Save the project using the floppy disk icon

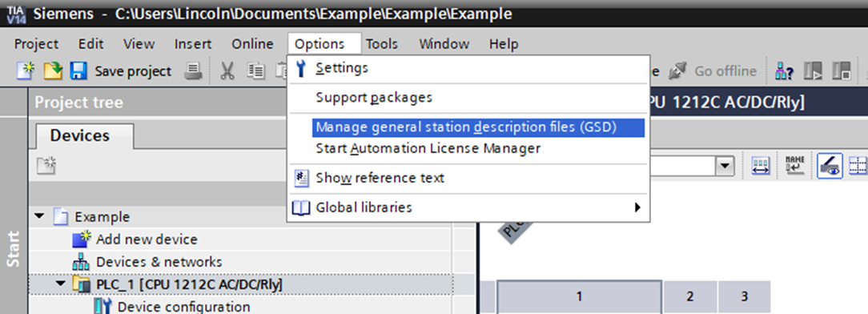(x=78, y=70)
